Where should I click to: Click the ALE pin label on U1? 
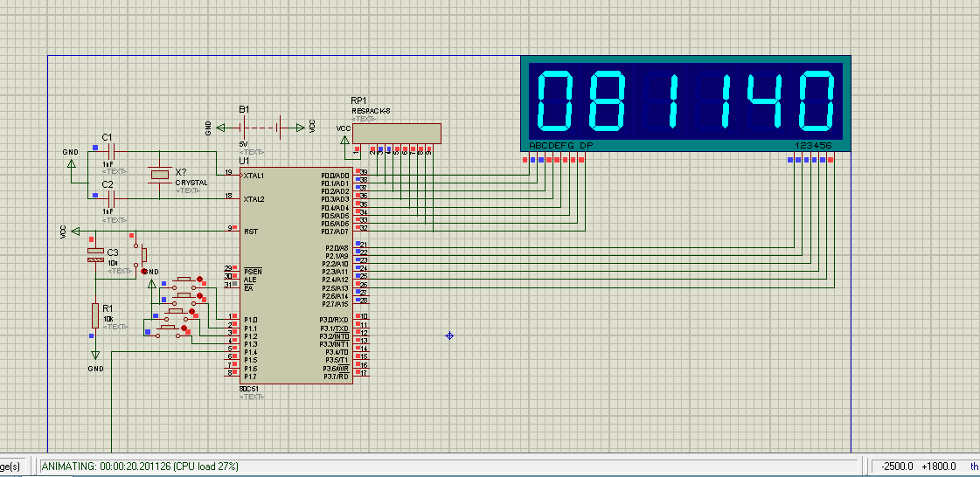[x=249, y=280]
